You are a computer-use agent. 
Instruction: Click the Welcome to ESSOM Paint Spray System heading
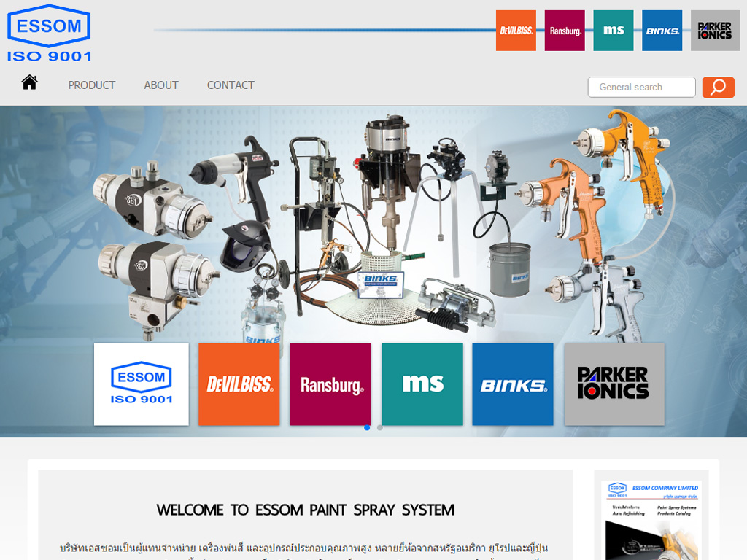click(306, 510)
